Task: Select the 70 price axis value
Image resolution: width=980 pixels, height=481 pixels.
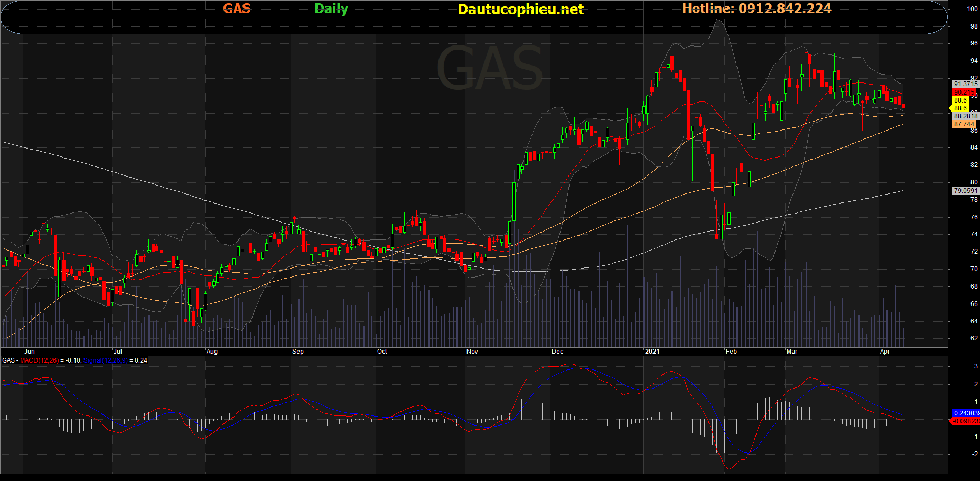Action: pyautogui.click(x=974, y=269)
